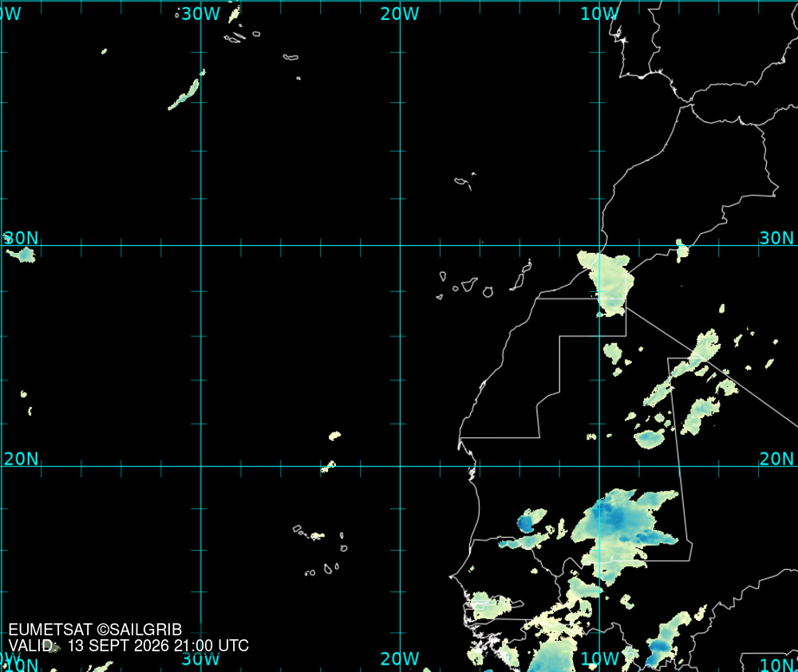The height and width of the screenshot is (672, 798).
Task: Click the 30N 10W grid intersection
Action: click(599, 245)
